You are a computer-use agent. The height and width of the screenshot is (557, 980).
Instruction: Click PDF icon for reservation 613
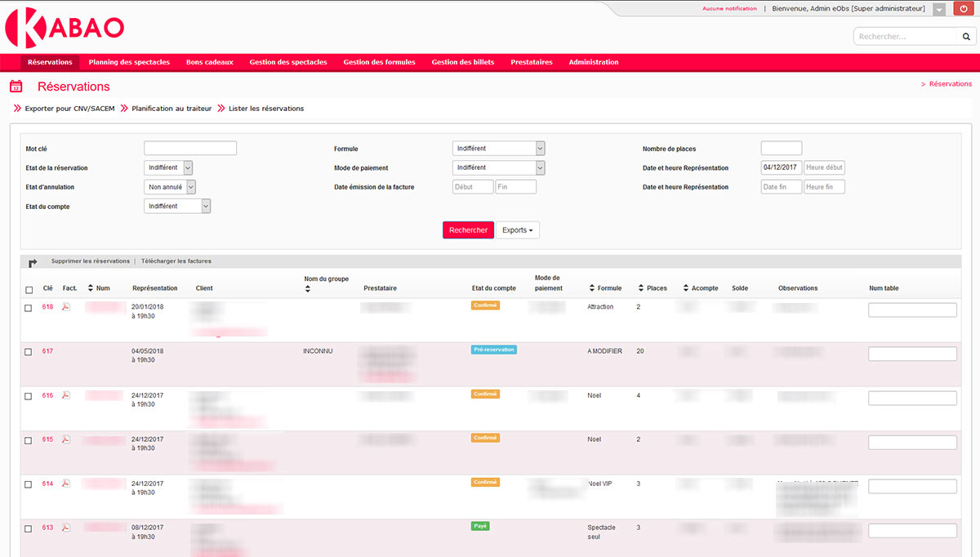point(66,528)
